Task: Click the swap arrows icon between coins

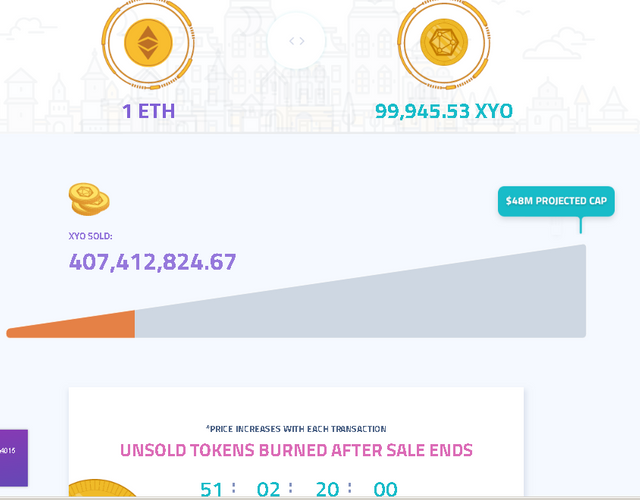Action: coord(296,42)
